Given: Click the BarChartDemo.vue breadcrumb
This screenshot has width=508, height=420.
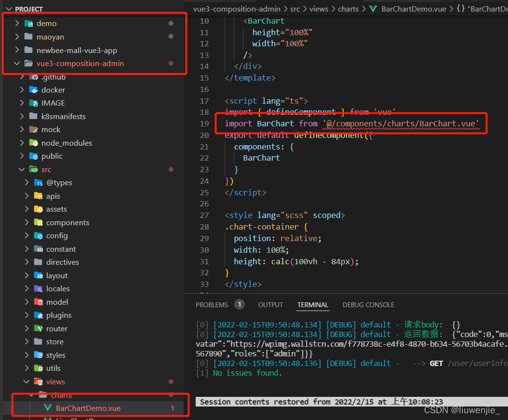Looking at the screenshot, I should tap(414, 9).
